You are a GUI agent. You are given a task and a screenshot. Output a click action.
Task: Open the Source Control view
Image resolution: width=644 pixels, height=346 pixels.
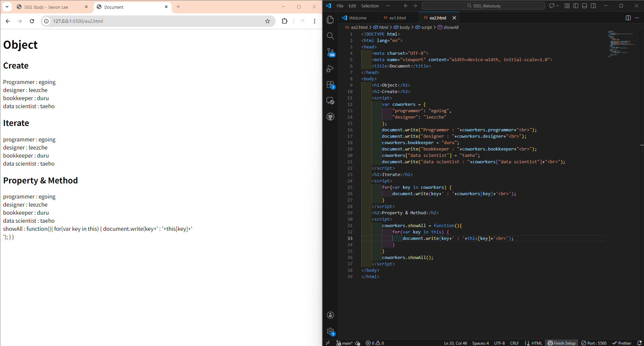pyautogui.click(x=330, y=52)
